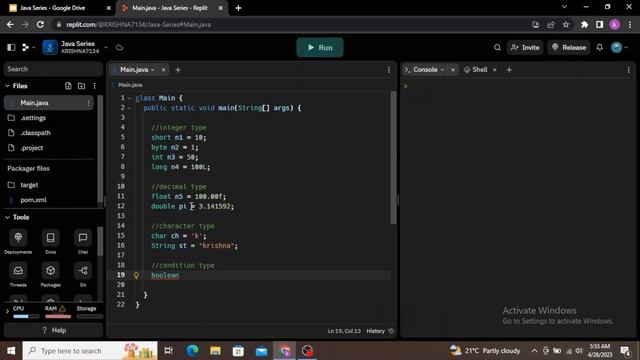
Task: Collapse the Files section
Action: 7,86
